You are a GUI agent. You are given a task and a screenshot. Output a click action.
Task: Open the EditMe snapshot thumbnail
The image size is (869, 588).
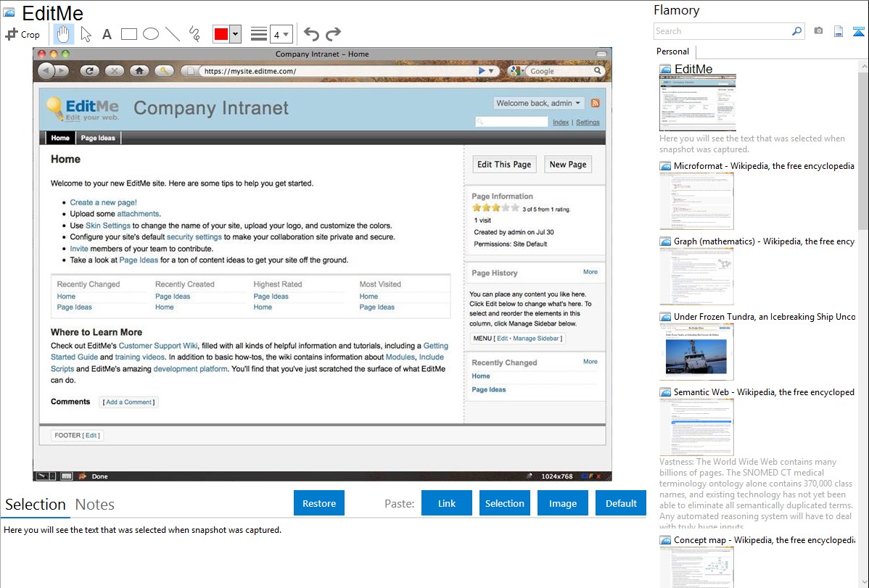698,103
